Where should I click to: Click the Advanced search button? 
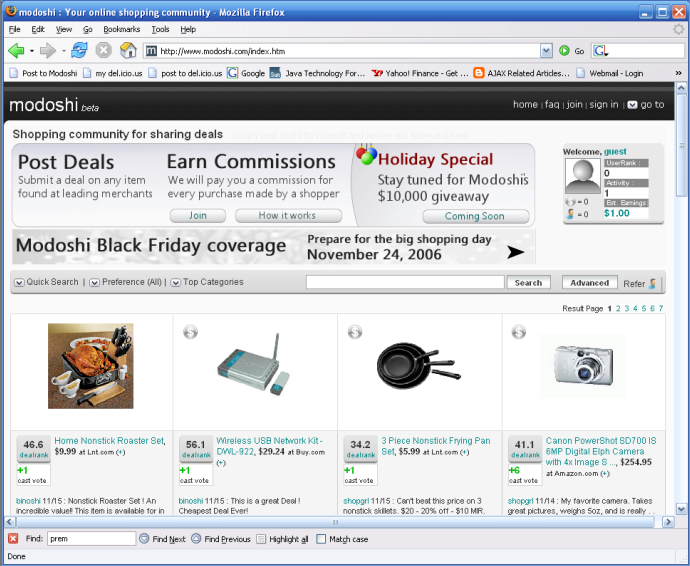click(590, 283)
